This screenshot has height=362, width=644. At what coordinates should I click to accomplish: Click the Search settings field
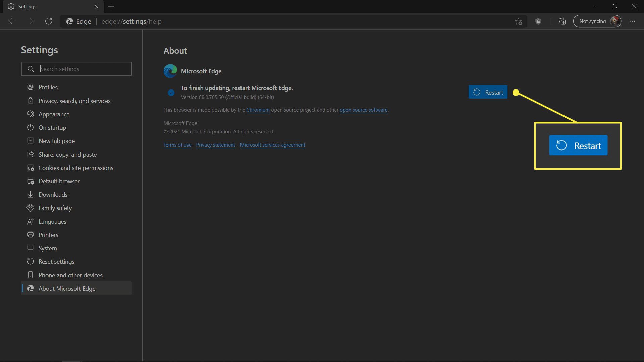pos(76,69)
